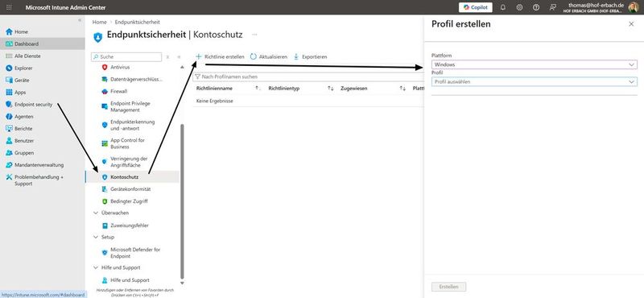The width and height of the screenshot is (644, 298).
Task: Open App Control for Business
Action: [x=128, y=143]
